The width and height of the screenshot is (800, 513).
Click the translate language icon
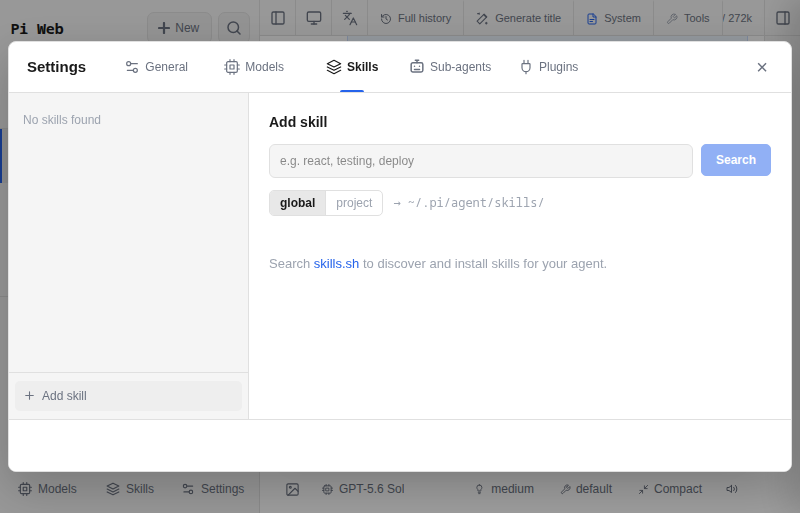point(349,18)
